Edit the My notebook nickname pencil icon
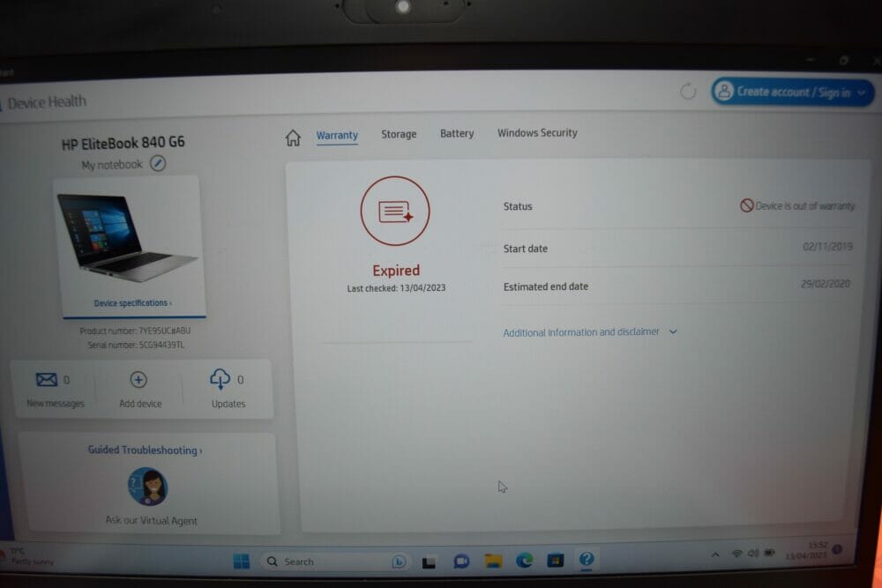This screenshot has height=588, width=882. click(158, 164)
